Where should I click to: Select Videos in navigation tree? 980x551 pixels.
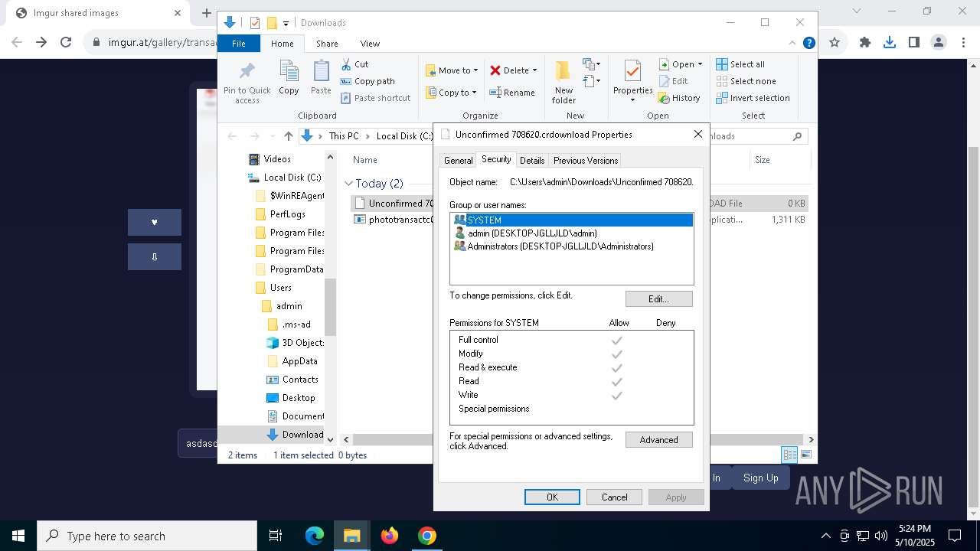(276, 159)
